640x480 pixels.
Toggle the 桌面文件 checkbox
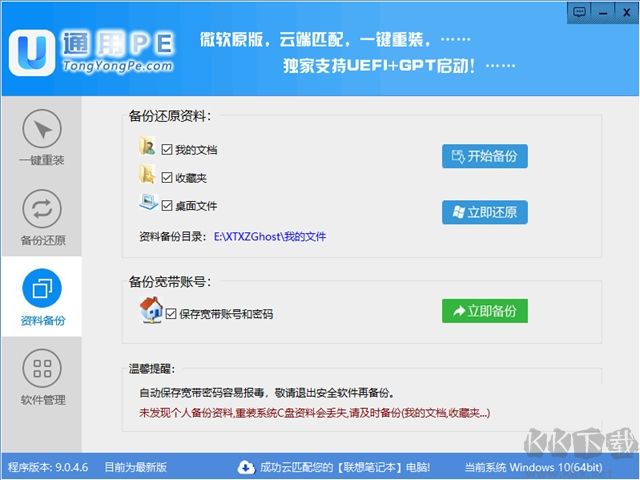[167, 205]
